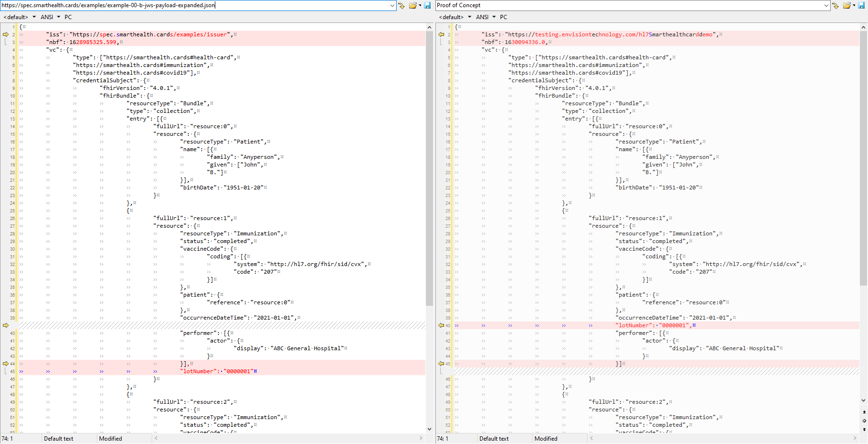Click right pane horizontal scrollbar left arrow
This screenshot has width=868, height=444.
pyautogui.click(x=591, y=438)
